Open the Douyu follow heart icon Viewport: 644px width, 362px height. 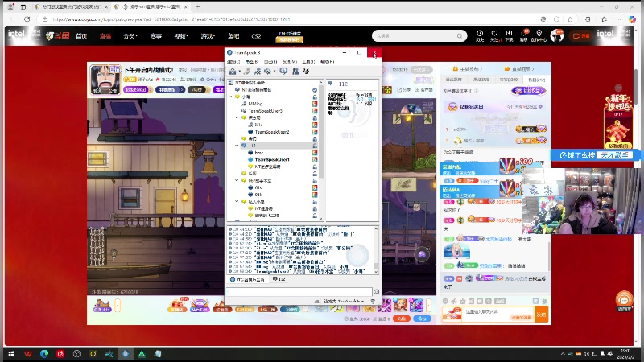coord(494,35)
